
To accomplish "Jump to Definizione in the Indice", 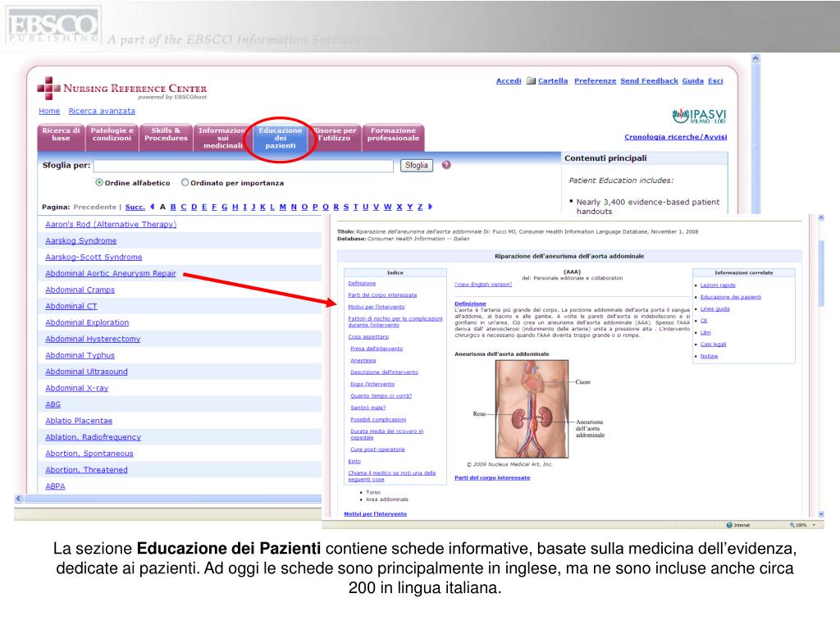I will pos(362,283).
